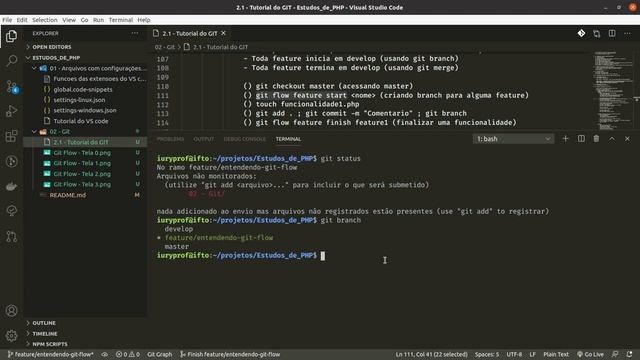Select the Terminal panel tab
This screenshot has width=640, height=360.
pyautogui.click(x=288, y=139)
